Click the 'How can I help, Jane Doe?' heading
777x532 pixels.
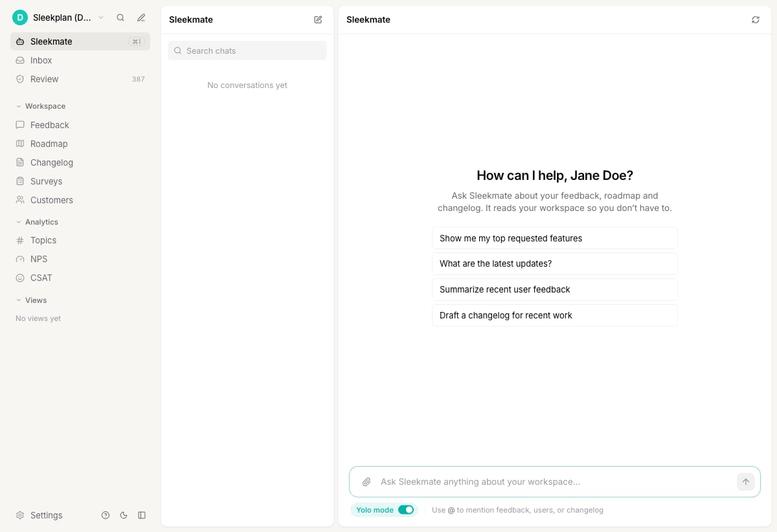tap(555, 175)
